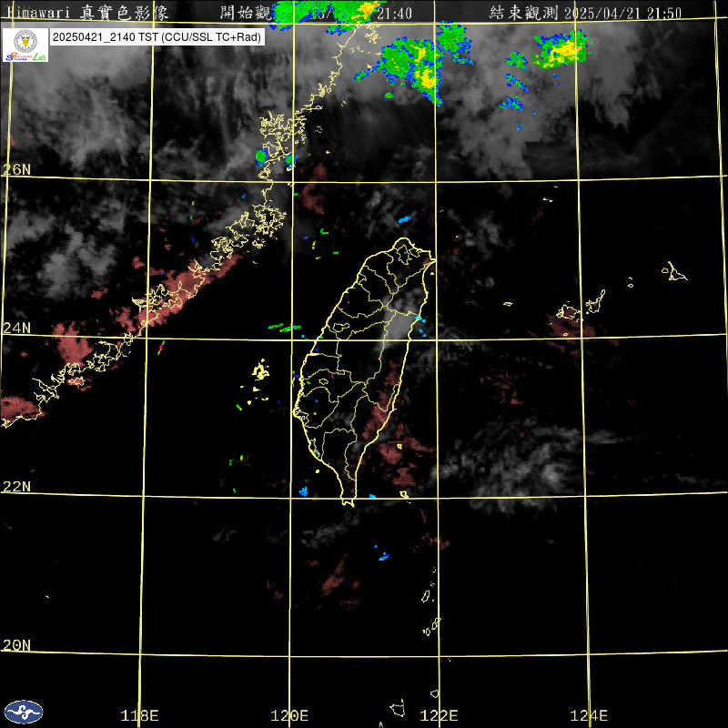Click the Storm Lab logo at top-left
This screenshot has width=728, height=728.
tap(25, 45)
